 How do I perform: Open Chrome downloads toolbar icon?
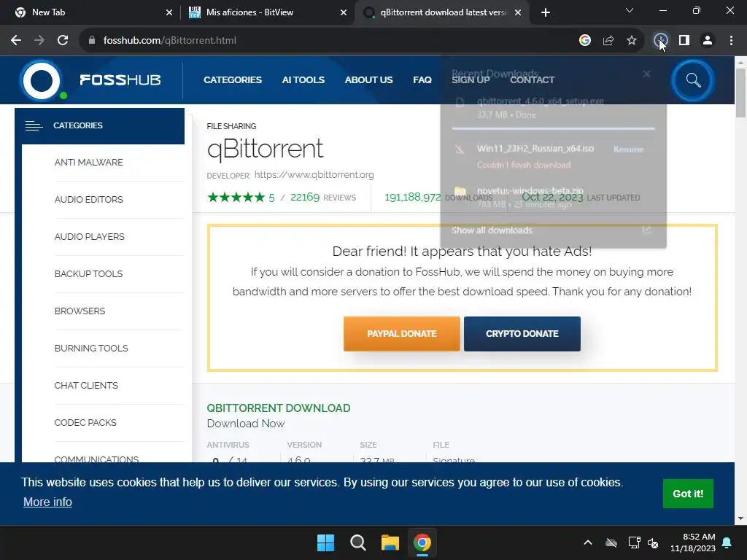click(x=659, y=41)
